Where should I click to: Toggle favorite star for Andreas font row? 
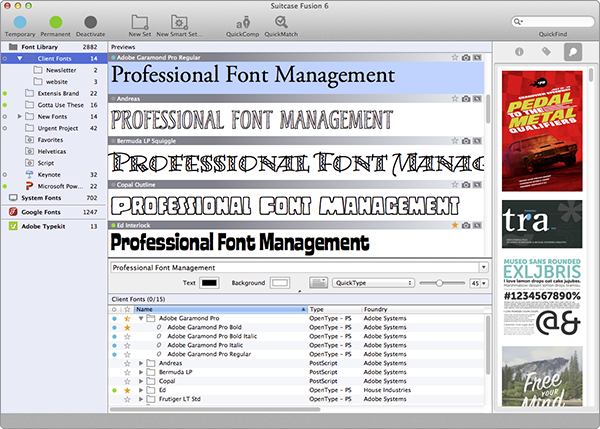click(x=125, y=363)
